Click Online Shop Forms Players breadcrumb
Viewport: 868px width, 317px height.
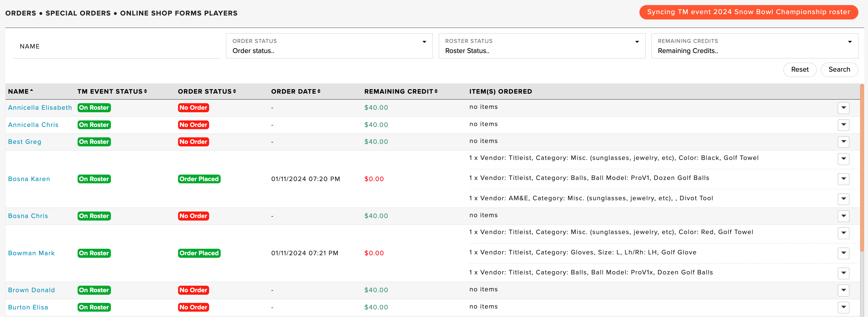179,13
